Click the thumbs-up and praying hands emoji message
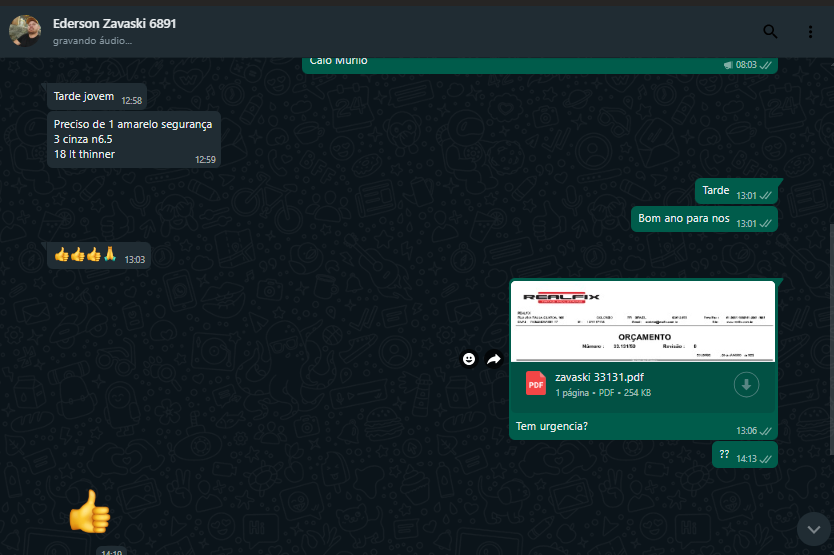Viewport: 834px width, 555px height. coord(86,256)
